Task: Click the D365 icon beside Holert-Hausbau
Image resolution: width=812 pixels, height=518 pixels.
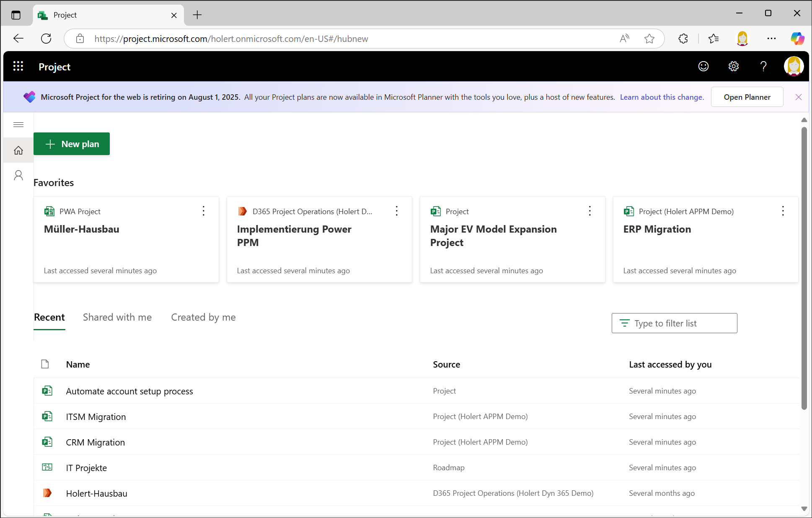Action: (x=47, y=493)
